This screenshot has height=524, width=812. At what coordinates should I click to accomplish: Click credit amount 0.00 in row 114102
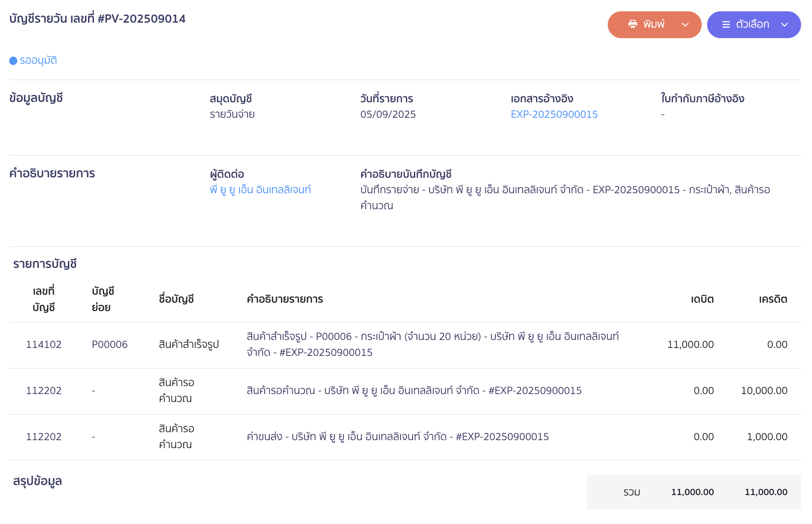pos(777,345)
